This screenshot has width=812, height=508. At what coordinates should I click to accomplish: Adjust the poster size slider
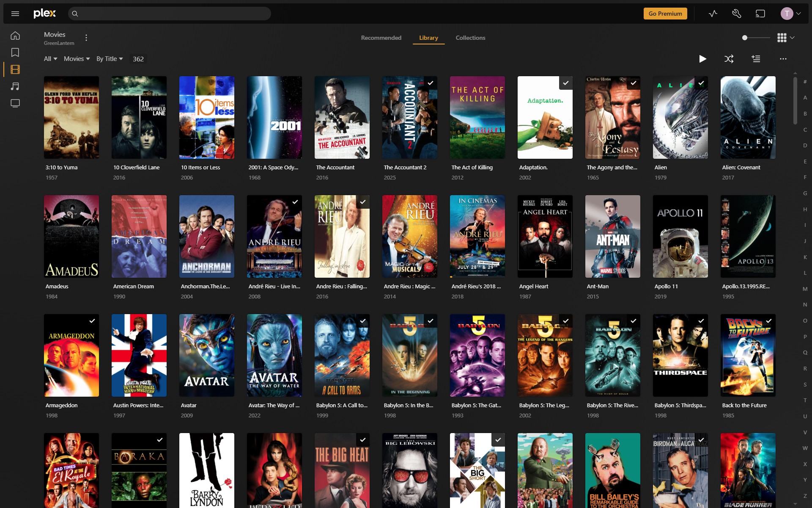745,38
